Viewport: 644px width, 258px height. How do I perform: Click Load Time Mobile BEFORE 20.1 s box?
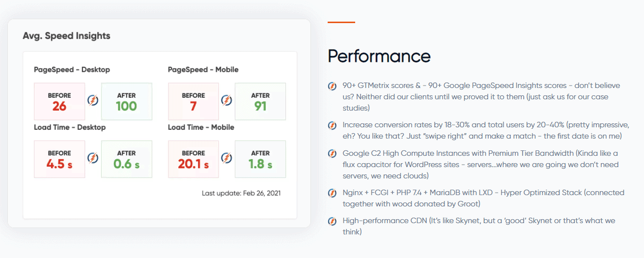[194, 159]
